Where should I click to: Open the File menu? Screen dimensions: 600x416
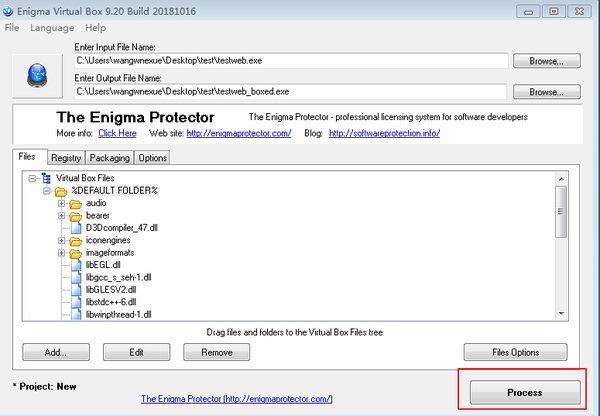click(x=12, y=28)
